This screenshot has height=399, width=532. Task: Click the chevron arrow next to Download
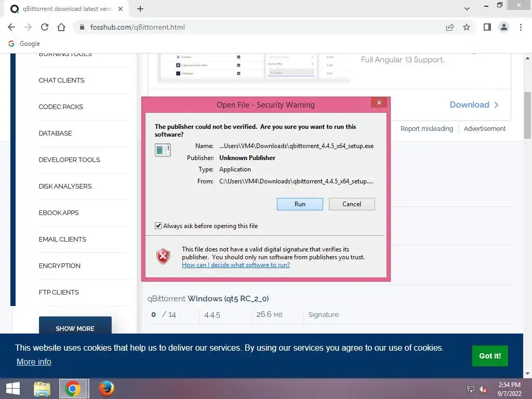point(496,105)
